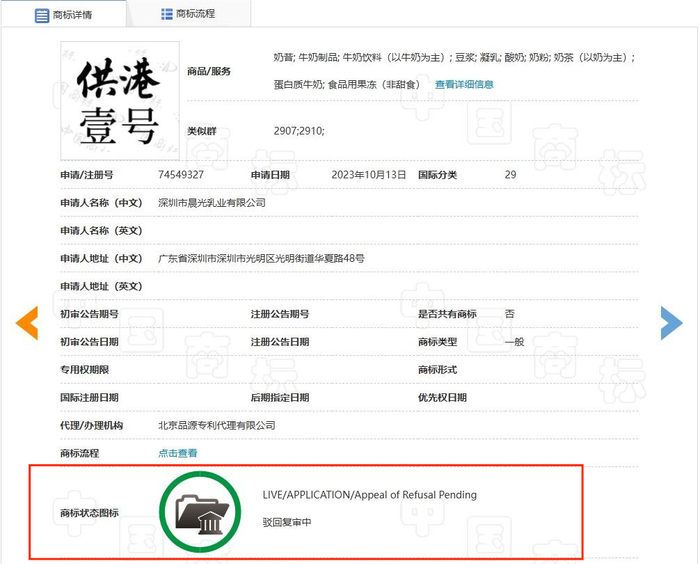Select registration number 74549327
This screenshot has width=700, height=564.
(181, 175)
